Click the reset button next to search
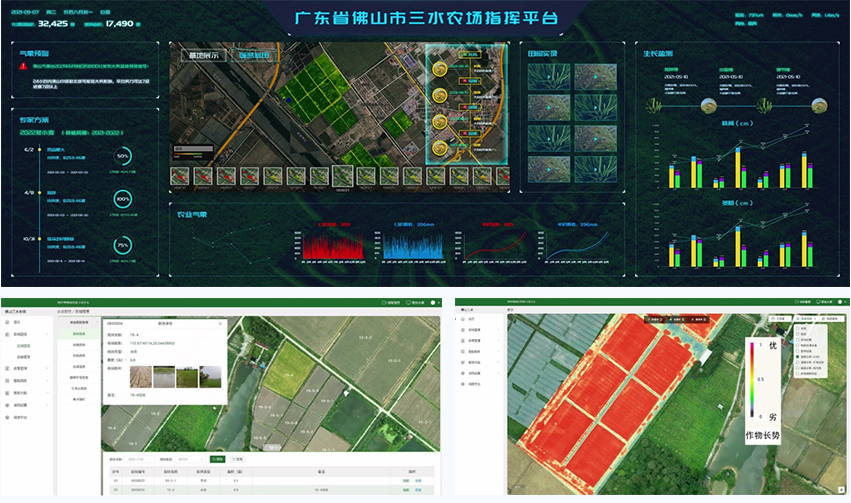851x503 pixels. point(238,458)
